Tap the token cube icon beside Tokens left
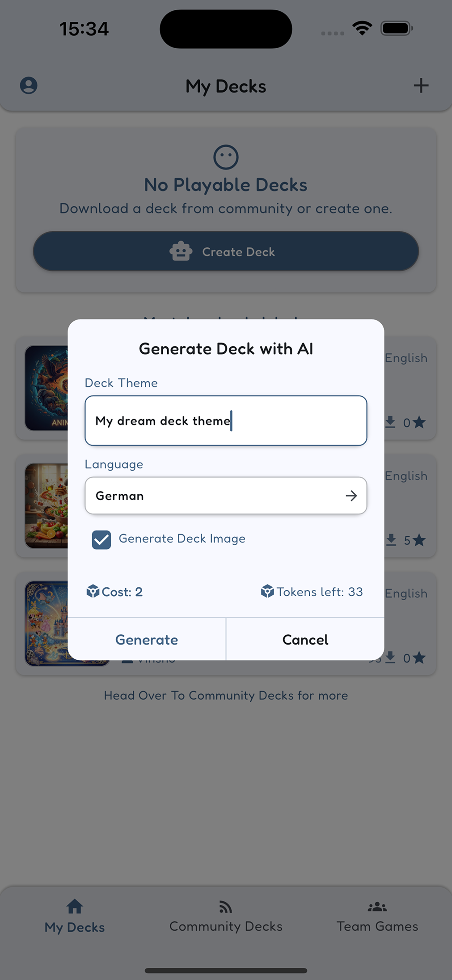 267,591
